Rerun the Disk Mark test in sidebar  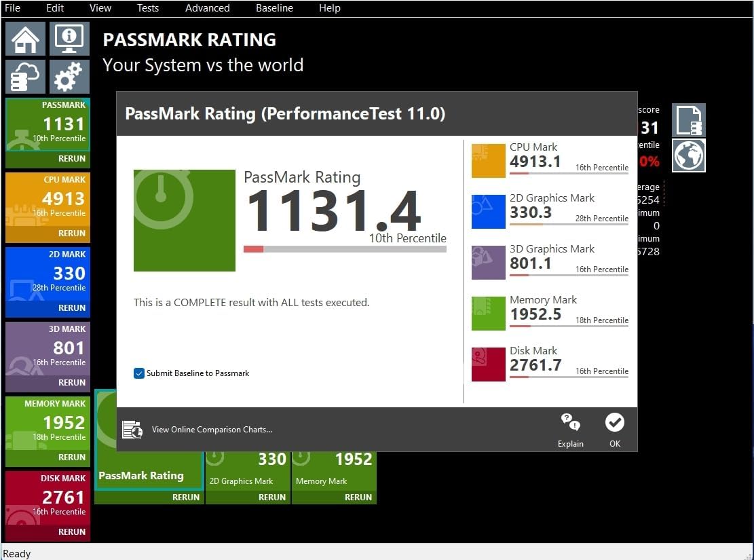coord(71,532)
